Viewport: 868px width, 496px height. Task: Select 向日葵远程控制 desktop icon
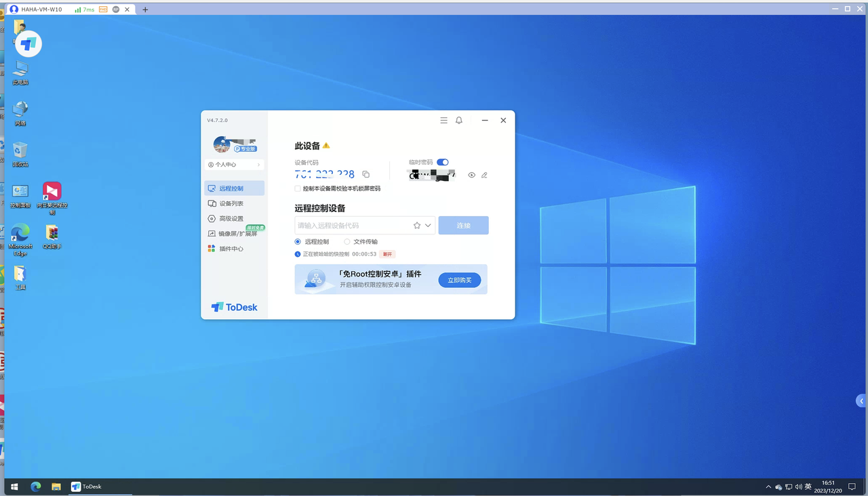52,198
